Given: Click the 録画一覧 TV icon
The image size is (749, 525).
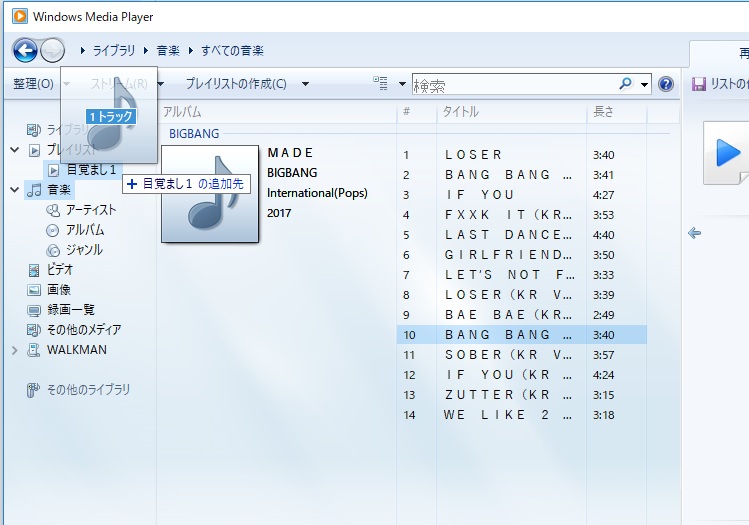Looking at the screenshot, I should pyautogui.click(x=34, y=311).
